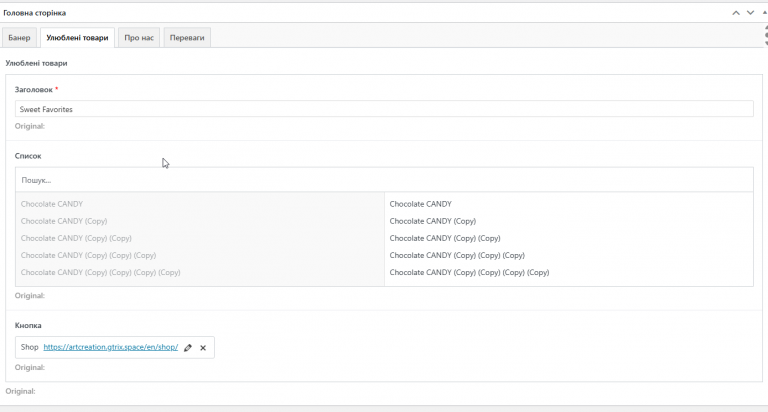Click selected Chocolate CANDY (Copy) on right
The image size is (768, 412).
click(x=432, y=221)
